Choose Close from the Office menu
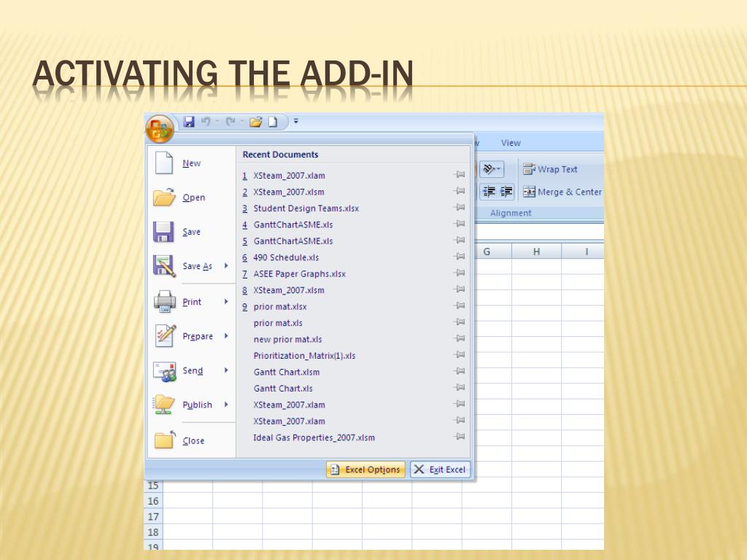747x560 pixels. click(x=192, y=440)
